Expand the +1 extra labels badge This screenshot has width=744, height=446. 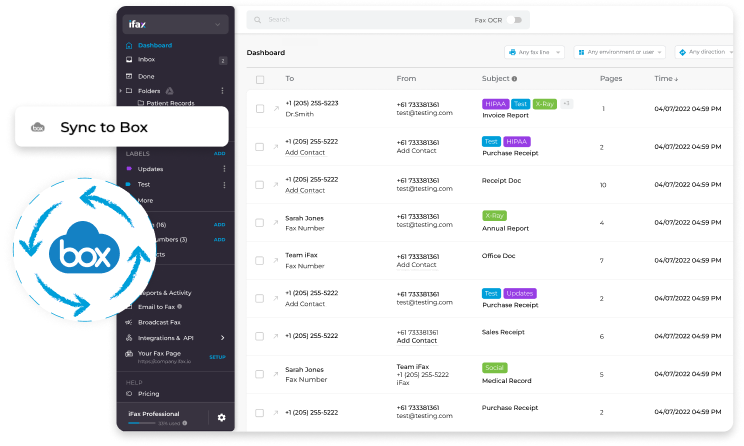567,103
